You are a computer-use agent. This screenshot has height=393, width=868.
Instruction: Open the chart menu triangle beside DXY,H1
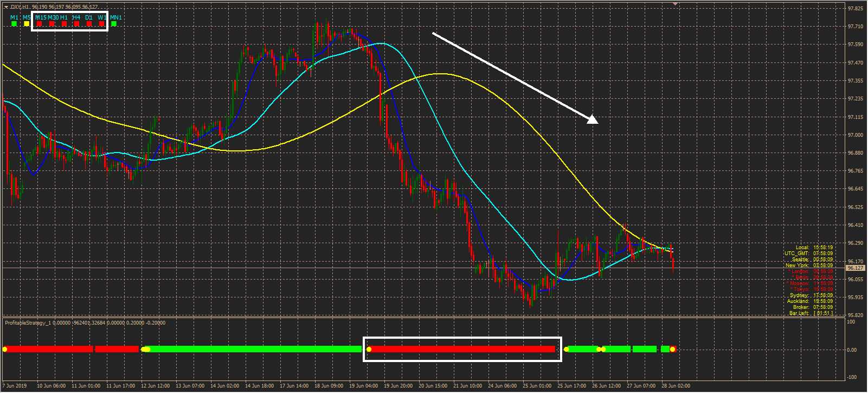(6, 7)
